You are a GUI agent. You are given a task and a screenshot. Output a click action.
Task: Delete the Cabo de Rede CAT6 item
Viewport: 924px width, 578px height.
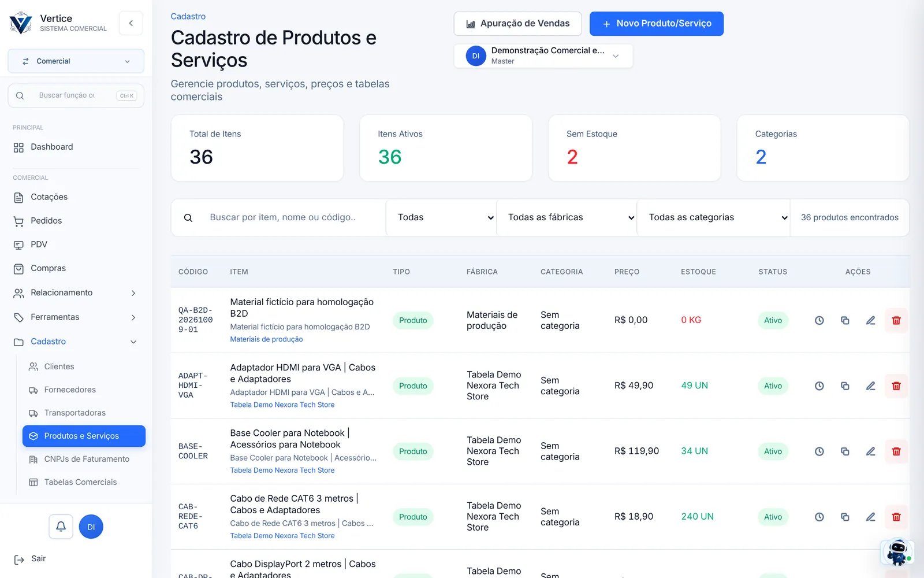tap(896, 517)
